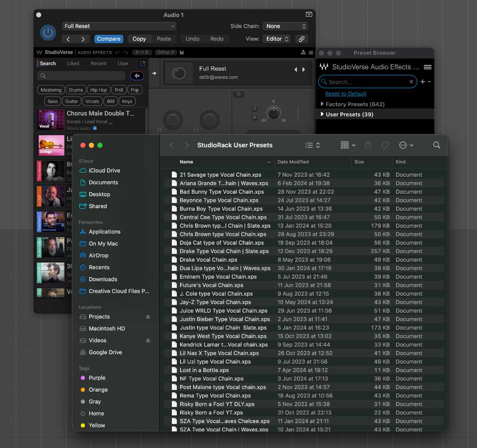Expand Factory Presets disclosure triangle
Screen dimensions: 477x448
click(x=323, y=104)
